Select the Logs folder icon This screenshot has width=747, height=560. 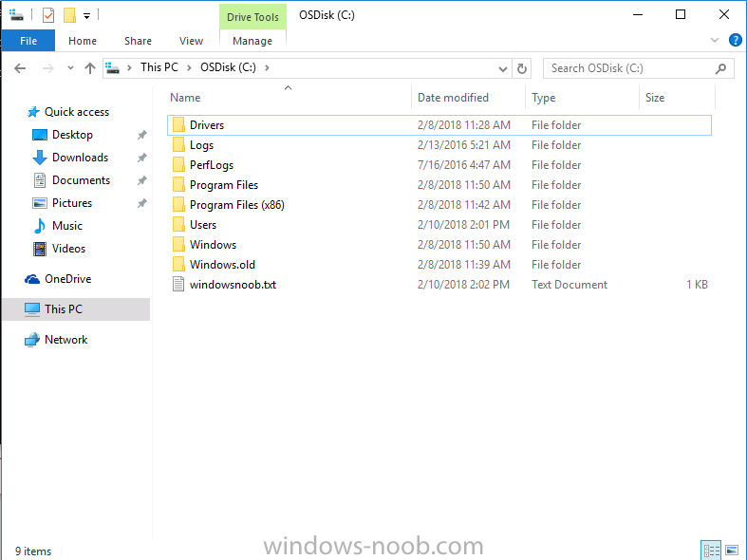coord(178,145)
